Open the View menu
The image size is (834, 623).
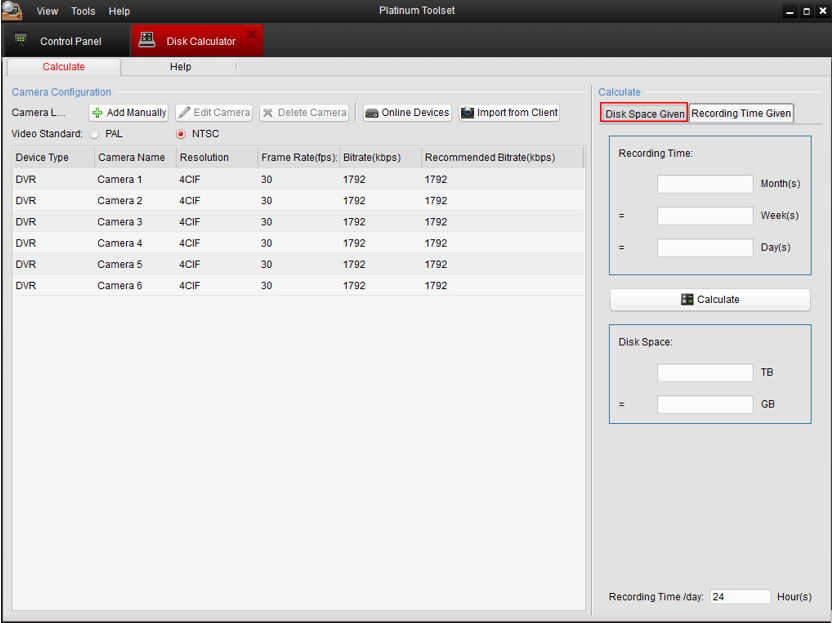point(47,11)
